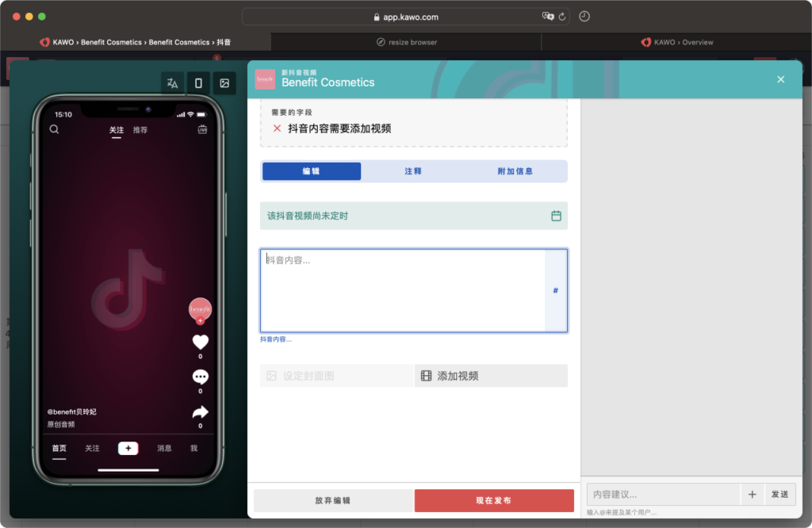This screenshot has width=812, height=528.
Task: Switch to the 编辑 tab
Action: [x=312, y=171]
